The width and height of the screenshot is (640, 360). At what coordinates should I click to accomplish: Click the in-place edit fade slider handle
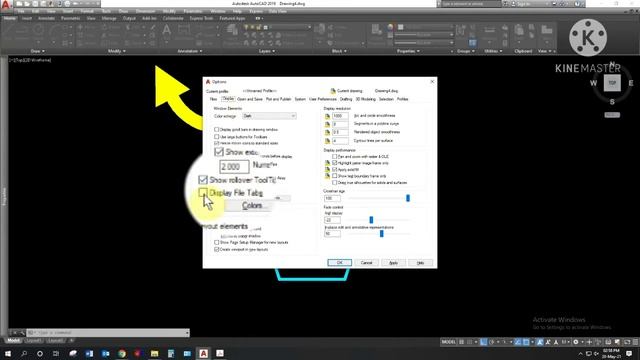382,233
